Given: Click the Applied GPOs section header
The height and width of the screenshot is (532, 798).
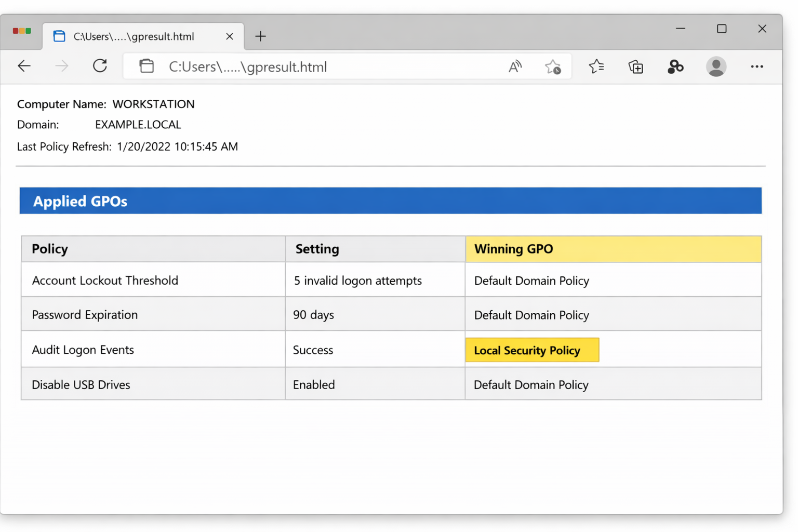Looking at the screenshot, I should [x=391, y=201].
